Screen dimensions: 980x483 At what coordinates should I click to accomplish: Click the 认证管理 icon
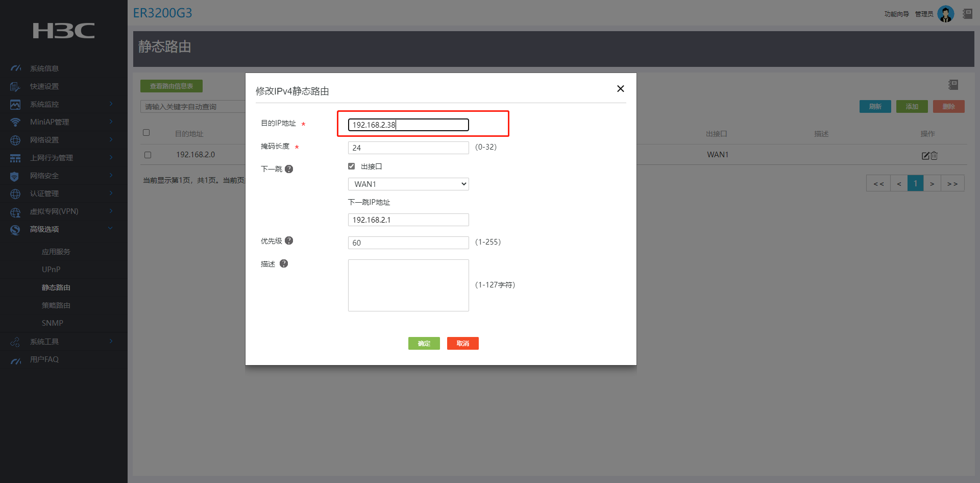pos(15,194)
